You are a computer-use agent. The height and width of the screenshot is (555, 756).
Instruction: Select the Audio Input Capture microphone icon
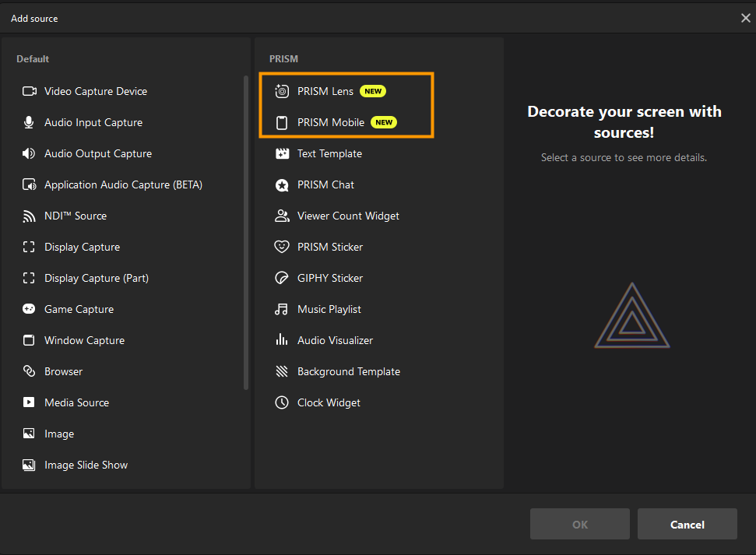(29, 122)
